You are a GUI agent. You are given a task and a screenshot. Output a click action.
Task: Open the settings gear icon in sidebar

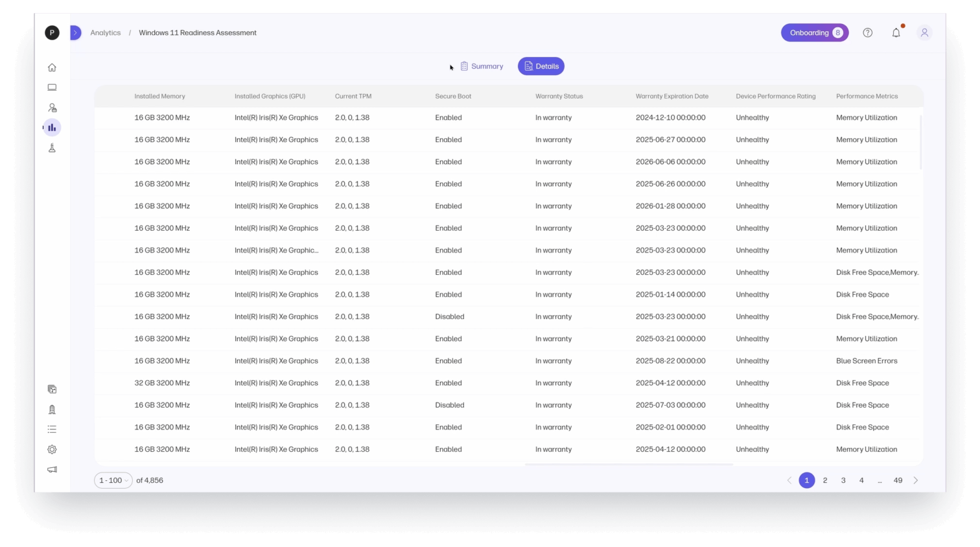click(x=52, y=449)
